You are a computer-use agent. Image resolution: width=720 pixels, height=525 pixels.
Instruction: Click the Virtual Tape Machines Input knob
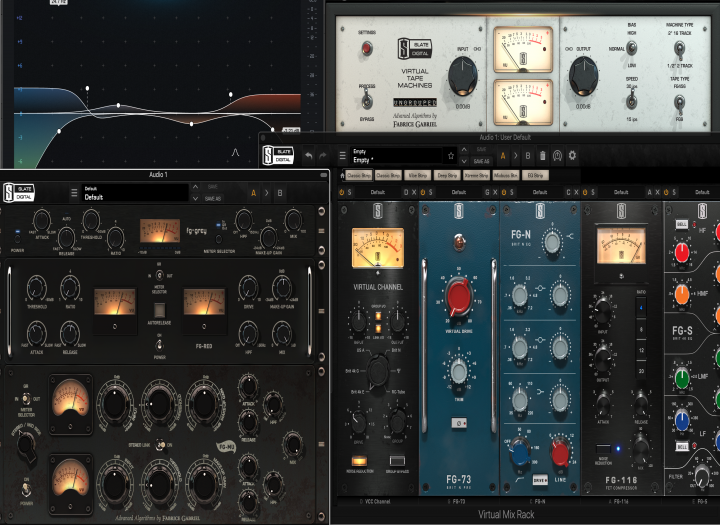coord(463,76)
